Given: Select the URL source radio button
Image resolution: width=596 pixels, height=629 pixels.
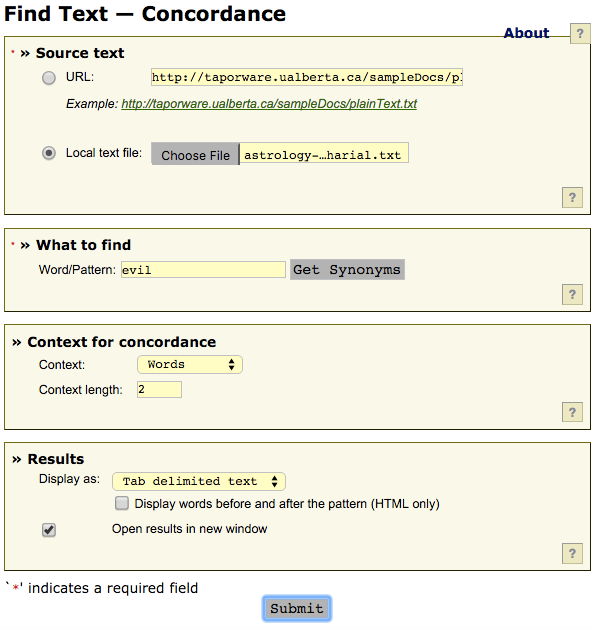Looking at the screenshot, I should pyautogui.click(x=49, y=77).
